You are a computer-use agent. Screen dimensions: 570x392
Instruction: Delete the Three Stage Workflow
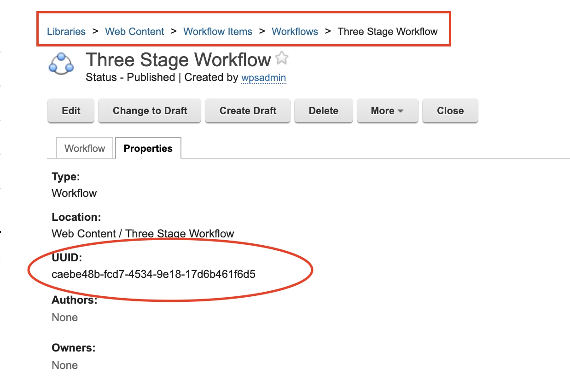pyautogui.click(x=323, y=111)
